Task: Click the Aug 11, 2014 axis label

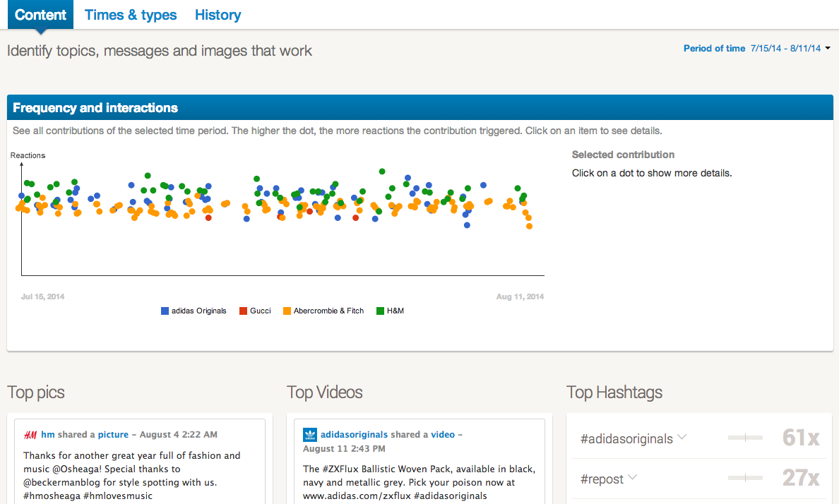Action: (520, 296)
